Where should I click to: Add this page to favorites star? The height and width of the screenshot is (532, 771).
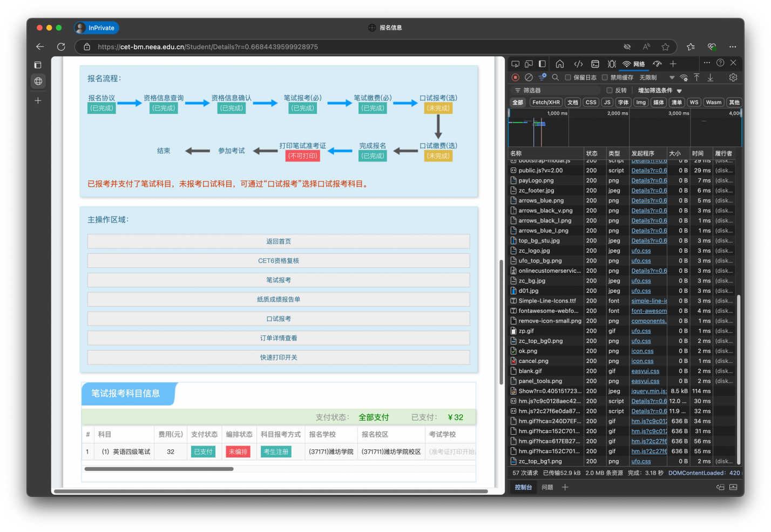click(665, 47)
